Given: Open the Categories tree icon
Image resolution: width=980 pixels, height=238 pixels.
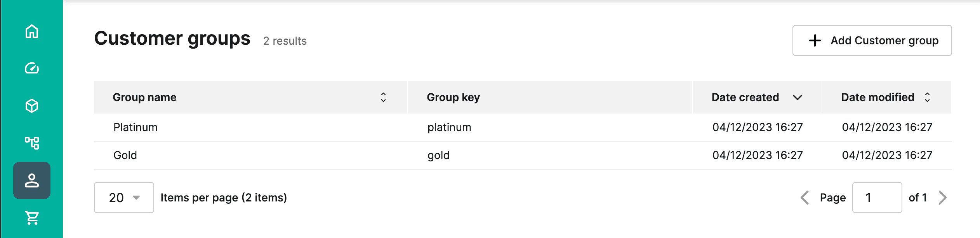Looking at the screenshot, I should (32, 143).
